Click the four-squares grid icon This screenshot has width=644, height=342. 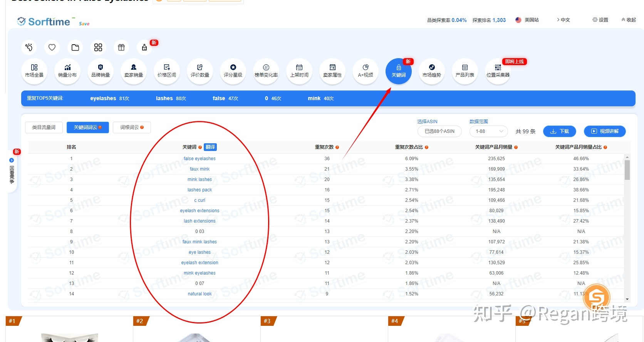click(x=98, y=47)
